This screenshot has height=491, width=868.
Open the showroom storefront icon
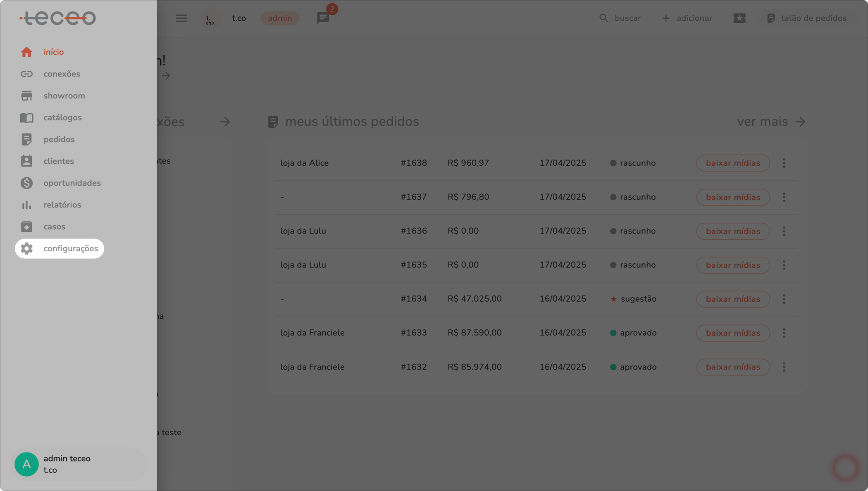26,96
